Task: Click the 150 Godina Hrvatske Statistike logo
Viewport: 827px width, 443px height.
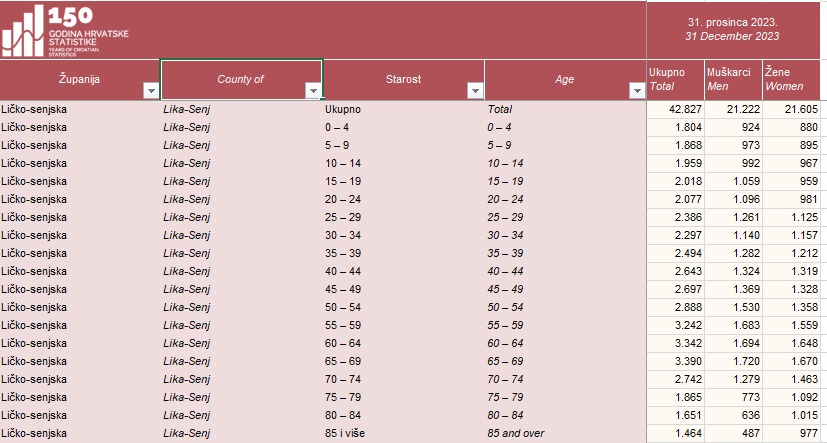Action: click(64, 30)
